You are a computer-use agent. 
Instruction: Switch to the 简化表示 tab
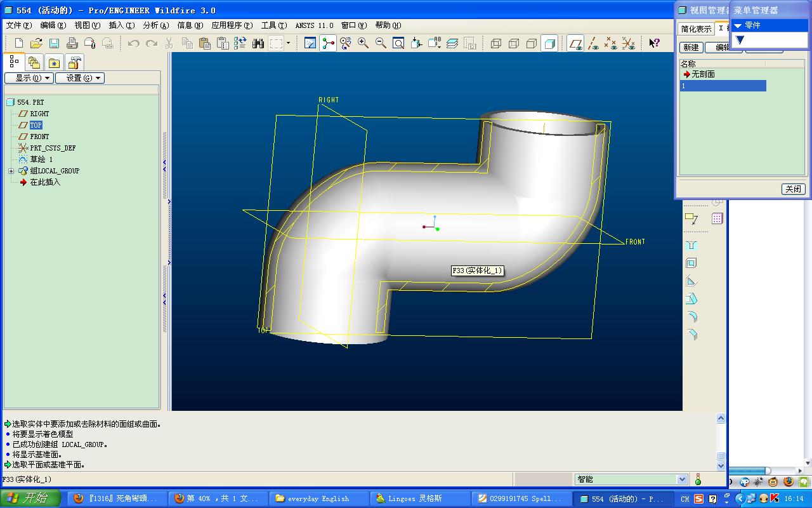(x=696, y=29)
